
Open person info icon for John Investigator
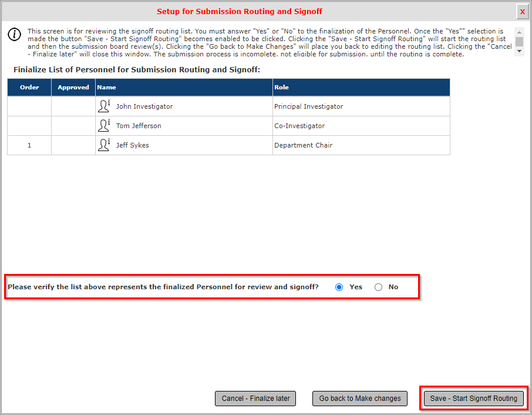[104, 106]
